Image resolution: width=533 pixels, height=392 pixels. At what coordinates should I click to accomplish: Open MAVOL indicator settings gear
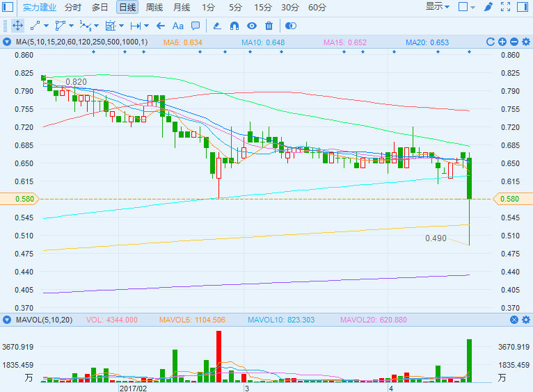(526, 320)
